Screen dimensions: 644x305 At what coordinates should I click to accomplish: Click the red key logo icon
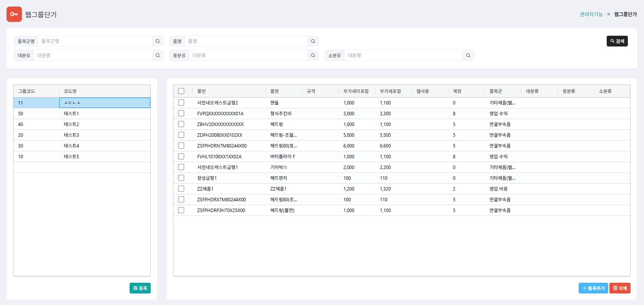click(14, 14)
